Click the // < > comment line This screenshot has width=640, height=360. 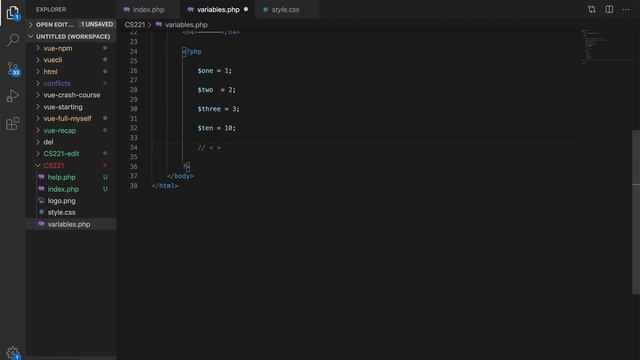(209, 147)
